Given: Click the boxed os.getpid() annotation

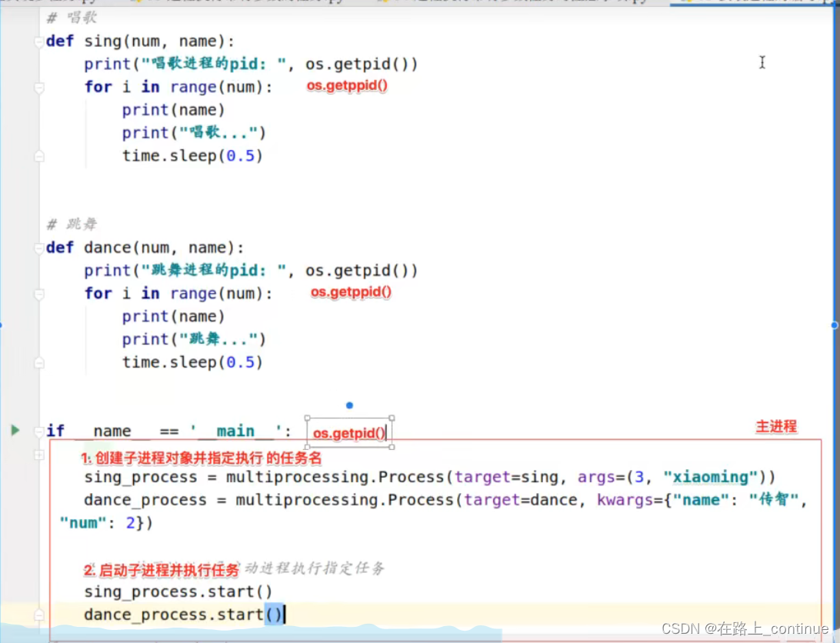Looking at the screenshot, I should click(x=348, y=433).
